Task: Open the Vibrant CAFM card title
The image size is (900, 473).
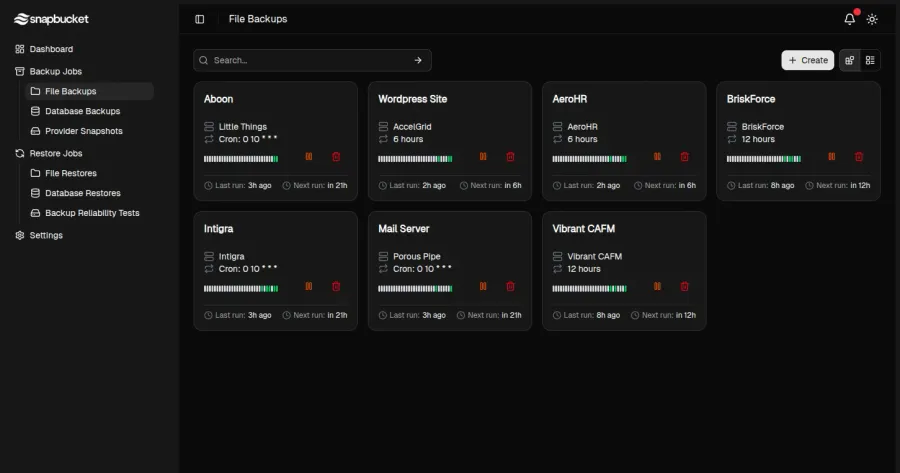Action: (x=583, y=229)
